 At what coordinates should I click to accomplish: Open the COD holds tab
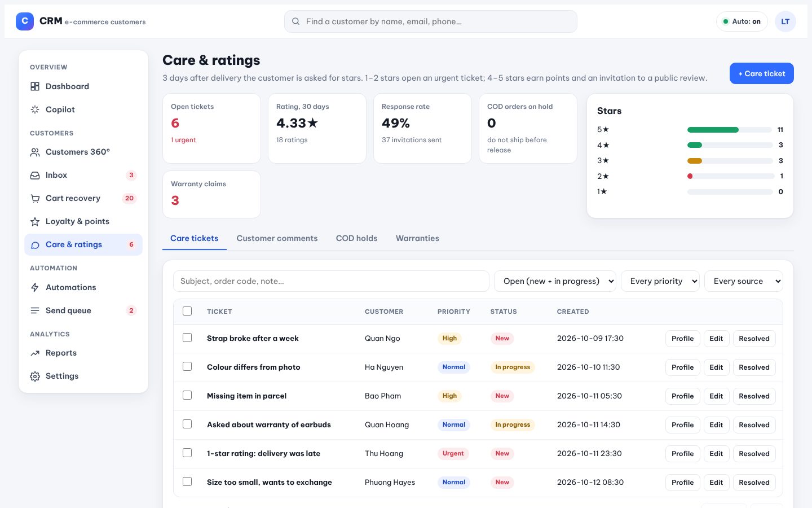[357, 238]
